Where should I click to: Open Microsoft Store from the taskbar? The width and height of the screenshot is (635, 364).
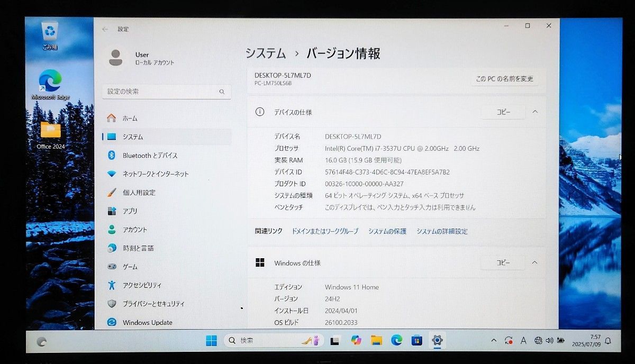pyautogui.click(x=416, y=341)
